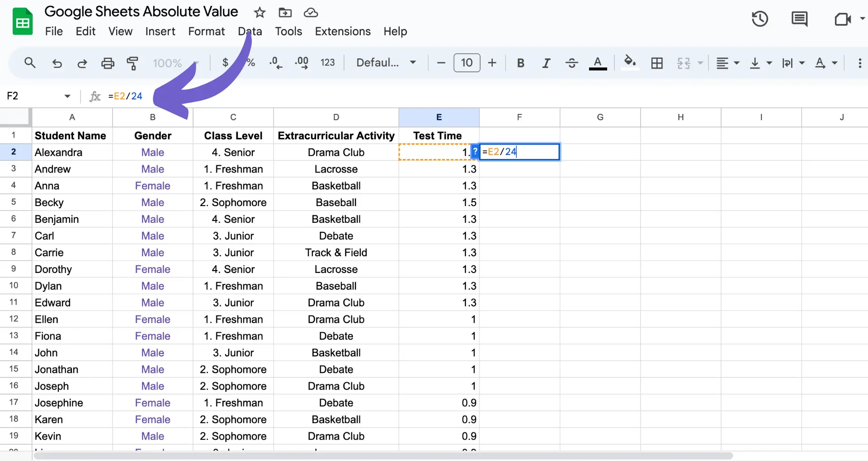Image resolution: width=868 pixels, height=461 pixels.
Task: Toggle italic formatting
Action: click(546, 63)
